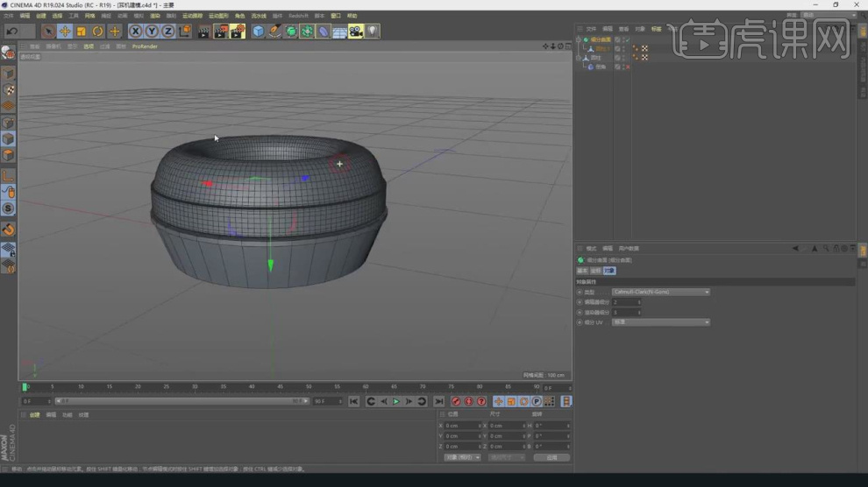Click the Render View clapperboard icon

click(203, 32)
